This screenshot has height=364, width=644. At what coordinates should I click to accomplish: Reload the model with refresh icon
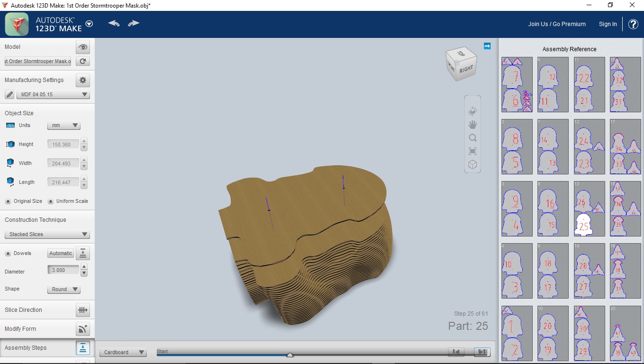click(x=83, y=61)
